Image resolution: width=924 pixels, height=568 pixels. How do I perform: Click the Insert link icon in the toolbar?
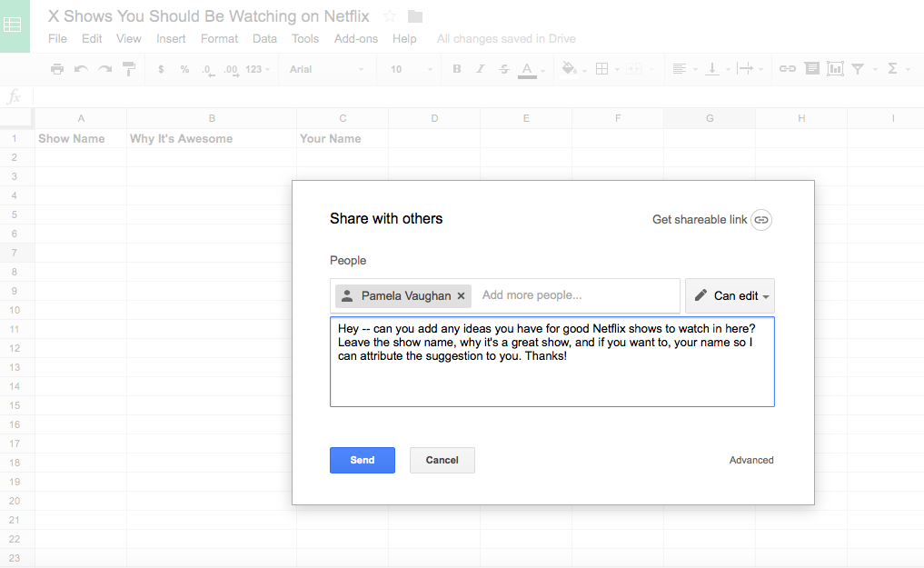click(787, 68)
